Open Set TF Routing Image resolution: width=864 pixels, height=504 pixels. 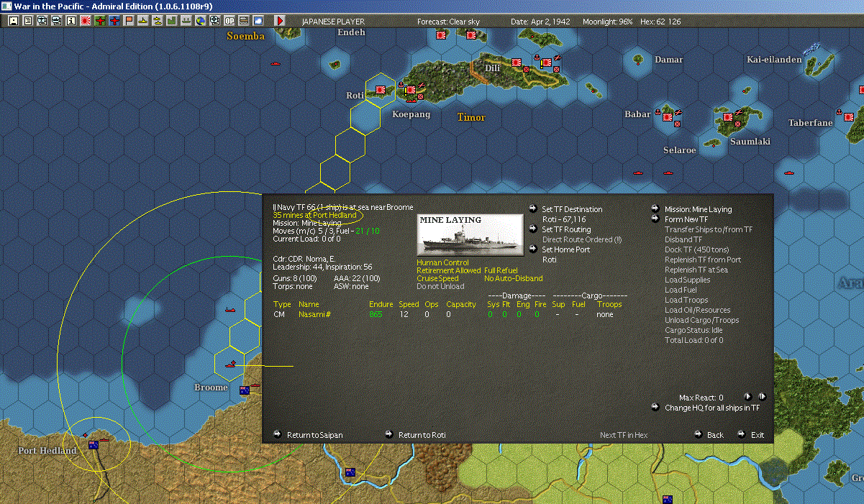[x=566, y=229]
